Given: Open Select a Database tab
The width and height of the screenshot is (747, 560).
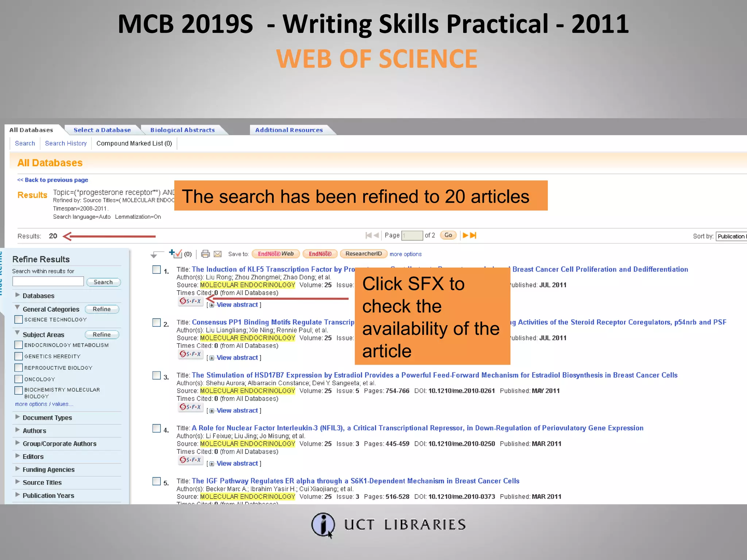Looking at the screenshot, I should tap(102, 130).
